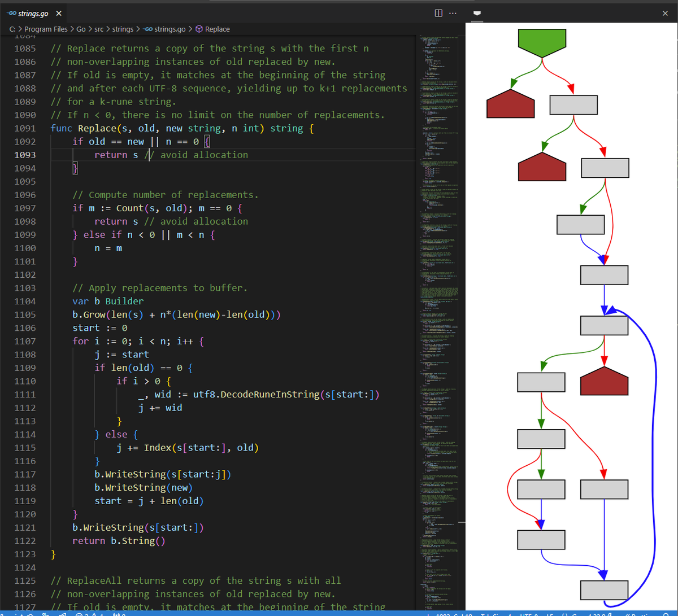Open the C: breadcrumb segment

coord(12,29)
